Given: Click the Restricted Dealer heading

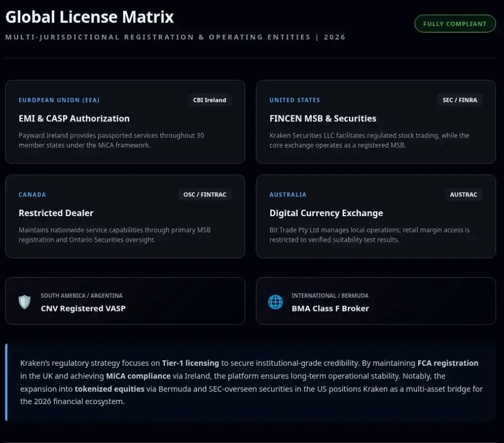Looking at the screenshot, I should tap(56, 213).
